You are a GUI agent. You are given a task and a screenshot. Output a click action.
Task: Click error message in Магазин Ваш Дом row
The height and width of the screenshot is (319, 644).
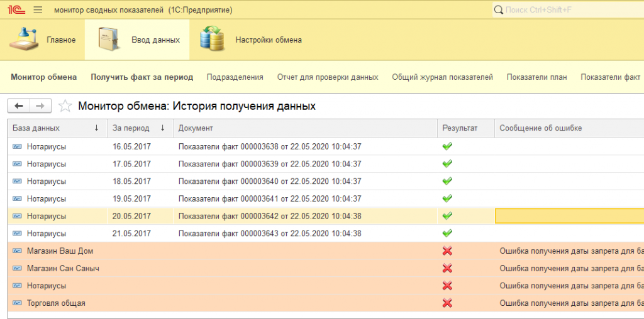(x=571, y=251)
